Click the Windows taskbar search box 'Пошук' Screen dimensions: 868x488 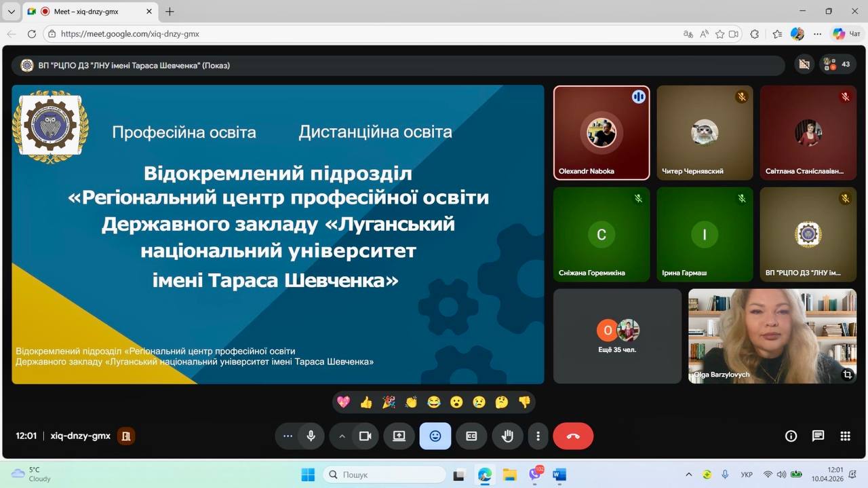384,475
